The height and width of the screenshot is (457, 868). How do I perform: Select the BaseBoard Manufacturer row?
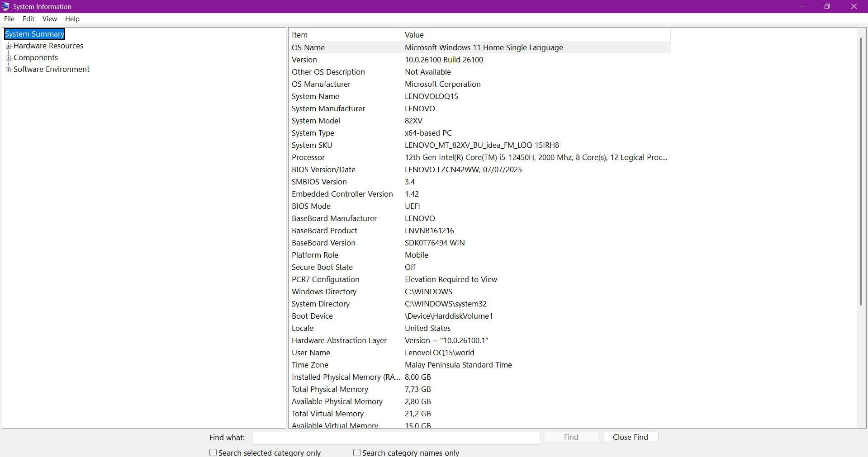click(x=479, y=218)
